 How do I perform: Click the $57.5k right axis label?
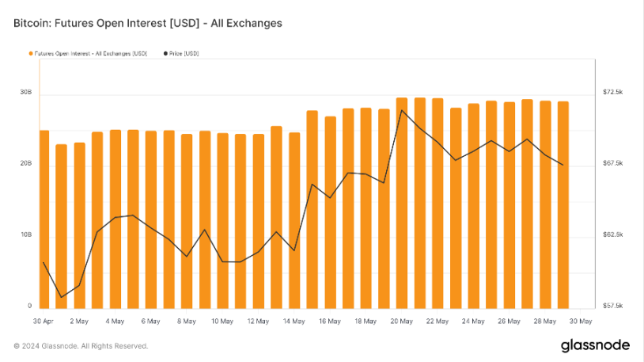(x=613, y=306)
